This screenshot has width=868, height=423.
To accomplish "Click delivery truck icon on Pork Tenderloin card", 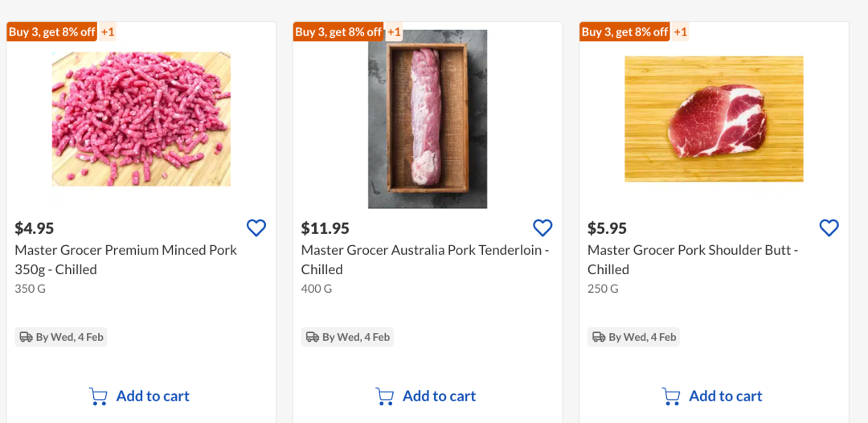I will [312, 337].
